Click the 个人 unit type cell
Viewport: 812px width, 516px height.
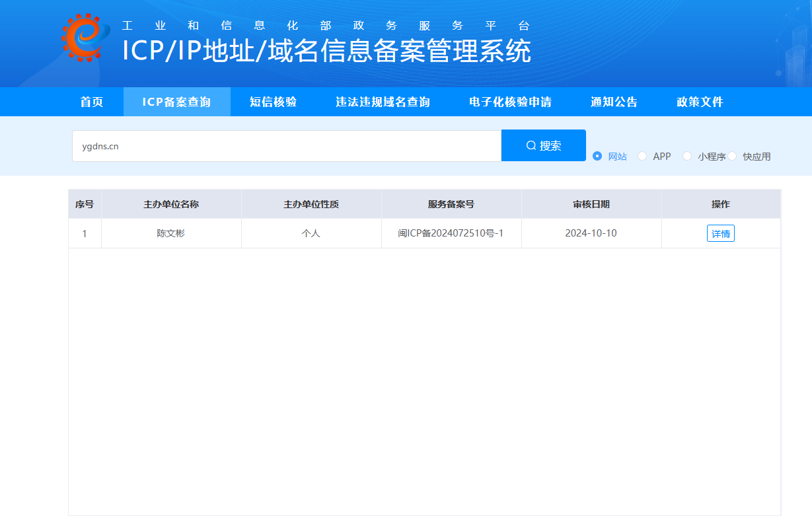pyautogui.click(x=311, y=233)
